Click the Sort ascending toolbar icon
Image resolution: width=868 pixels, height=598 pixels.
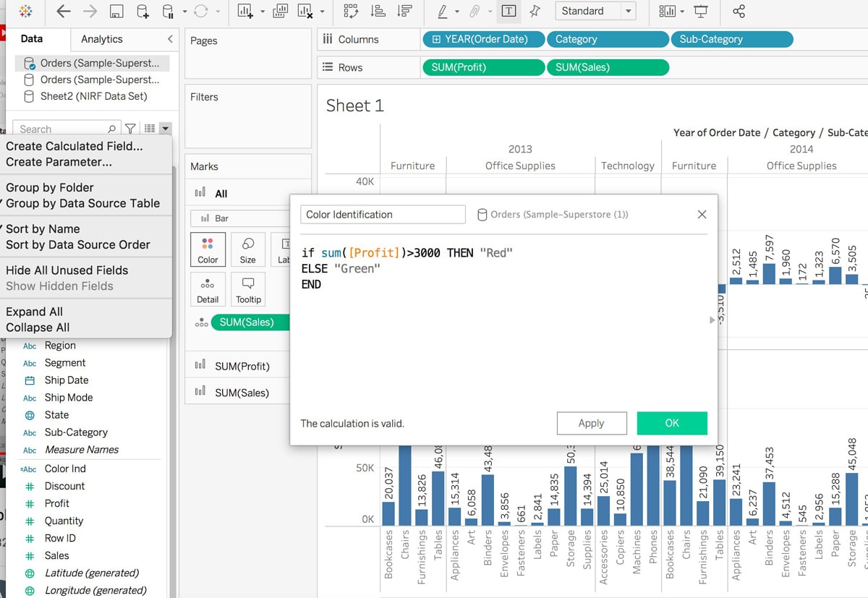click(x=378, y=12)
